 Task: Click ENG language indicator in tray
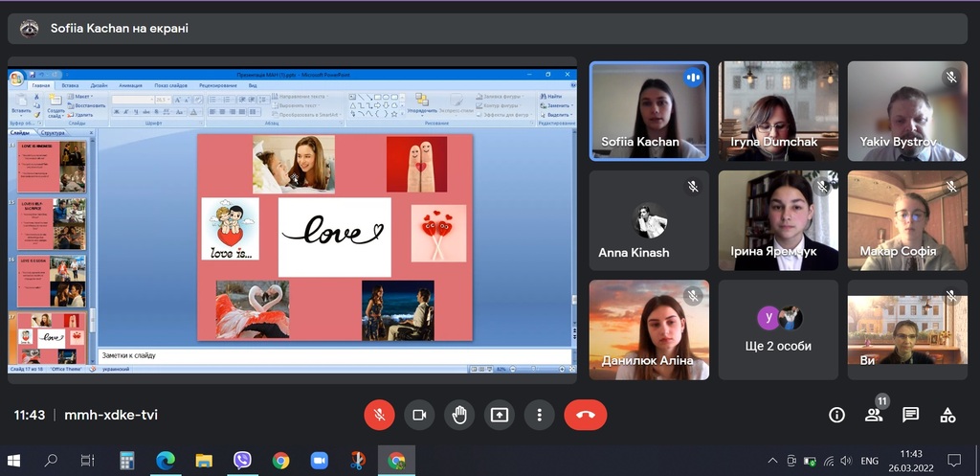tap(869, 461)
